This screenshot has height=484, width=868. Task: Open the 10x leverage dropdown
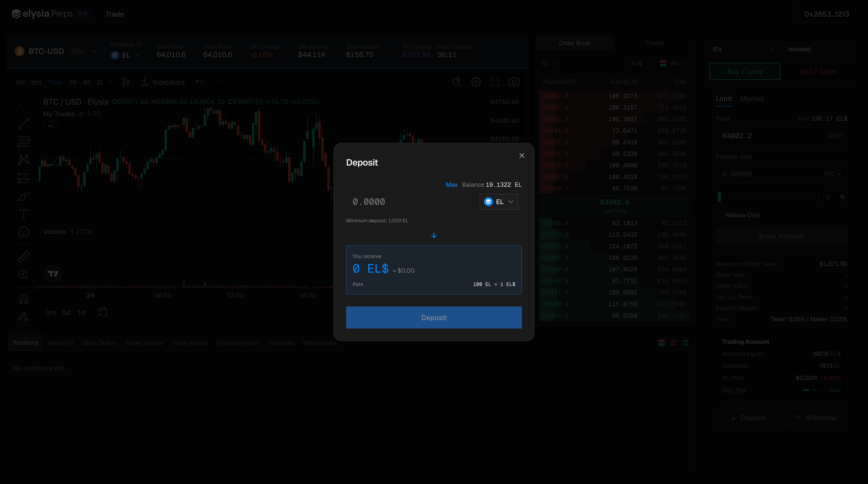743,49
